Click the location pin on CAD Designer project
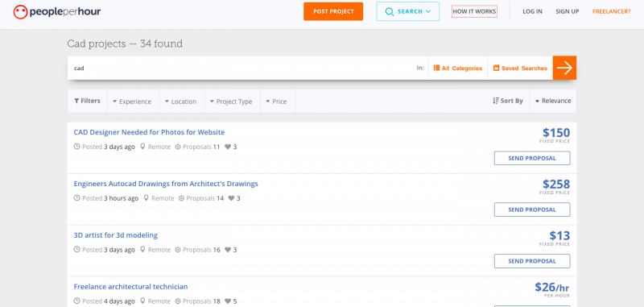The height and width of the screenshot is (307, 644). 142,147
